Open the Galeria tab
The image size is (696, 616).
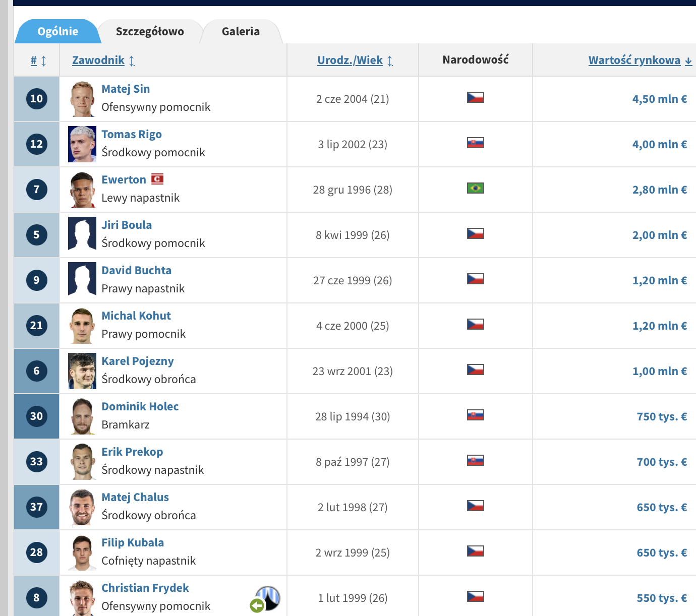tap(241, 32)
